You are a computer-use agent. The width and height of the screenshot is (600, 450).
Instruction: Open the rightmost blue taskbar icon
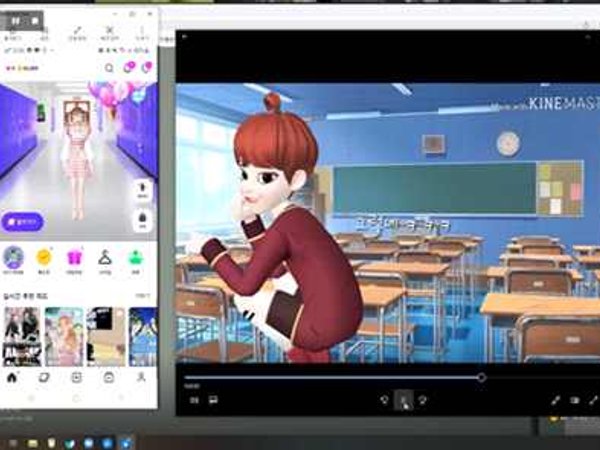point(126,443)
